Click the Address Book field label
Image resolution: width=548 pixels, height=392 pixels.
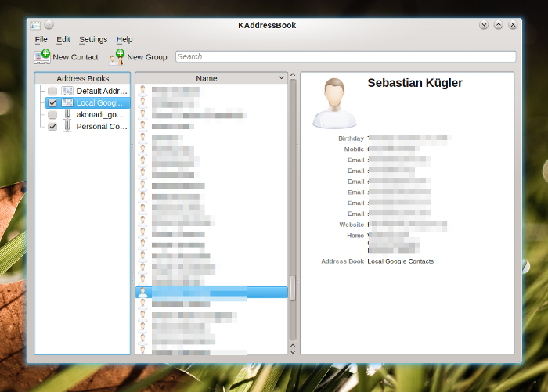point(343,261)
